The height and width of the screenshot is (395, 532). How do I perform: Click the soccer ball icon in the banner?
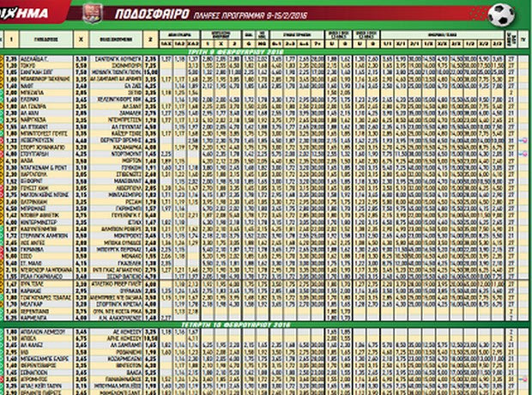pyautogui.click(x=501, y=15)
